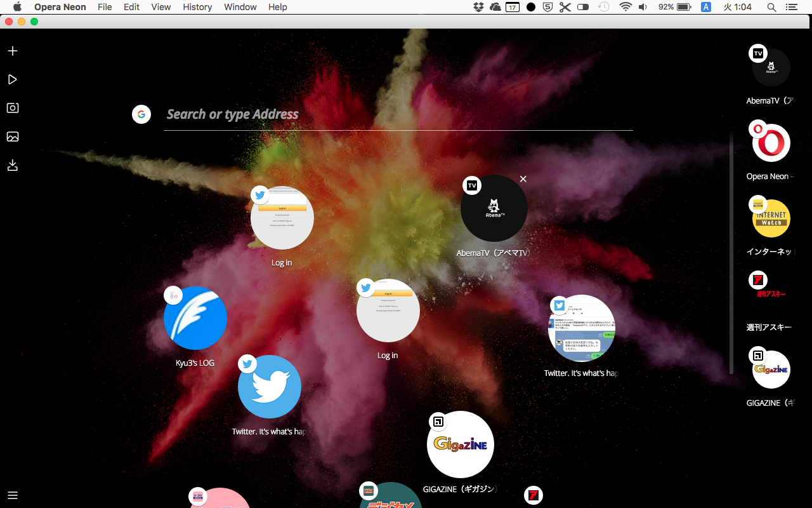Open the AbemaTV speed dial bubble

click(x=494, y=209)
